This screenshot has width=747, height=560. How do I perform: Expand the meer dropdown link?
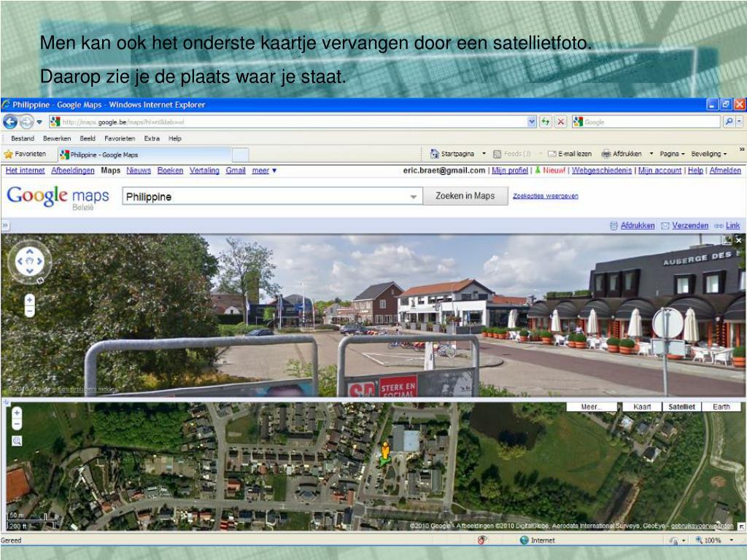pos(264,171)
